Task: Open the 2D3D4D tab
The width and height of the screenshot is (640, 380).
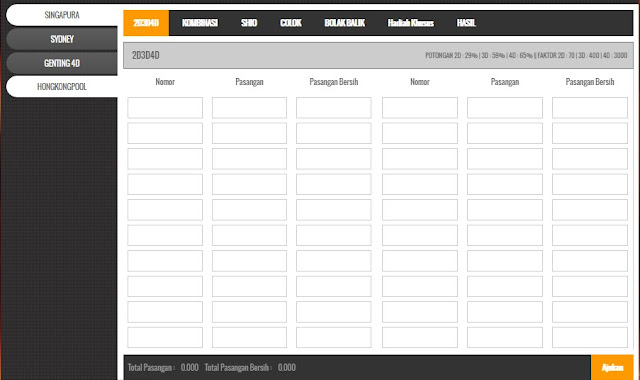Action: [146, 23]
